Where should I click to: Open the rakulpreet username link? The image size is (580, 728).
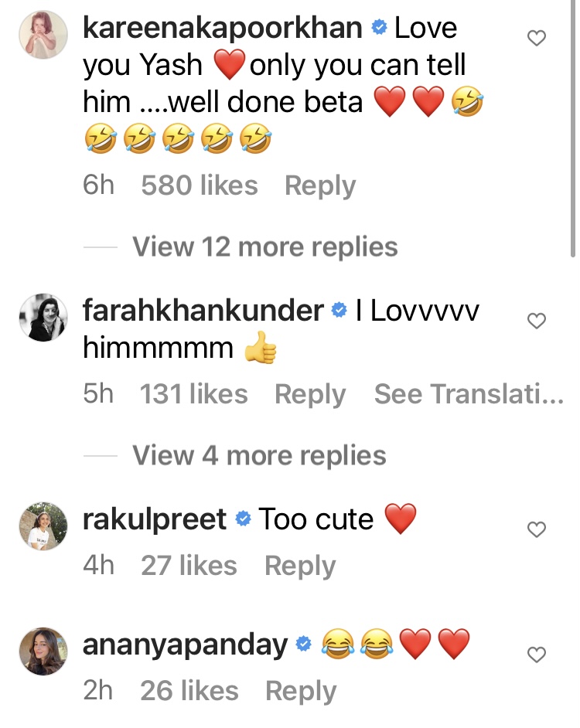tap(155, 519)
